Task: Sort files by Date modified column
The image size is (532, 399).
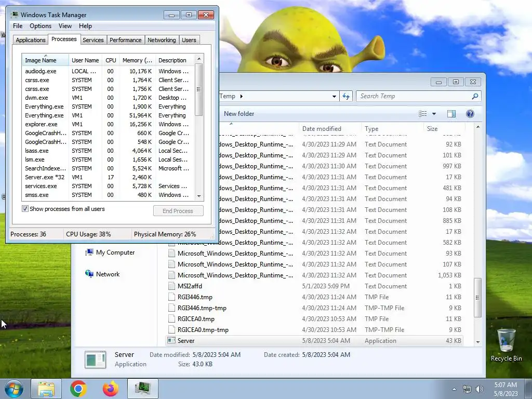Action: [x=330, y=129]
